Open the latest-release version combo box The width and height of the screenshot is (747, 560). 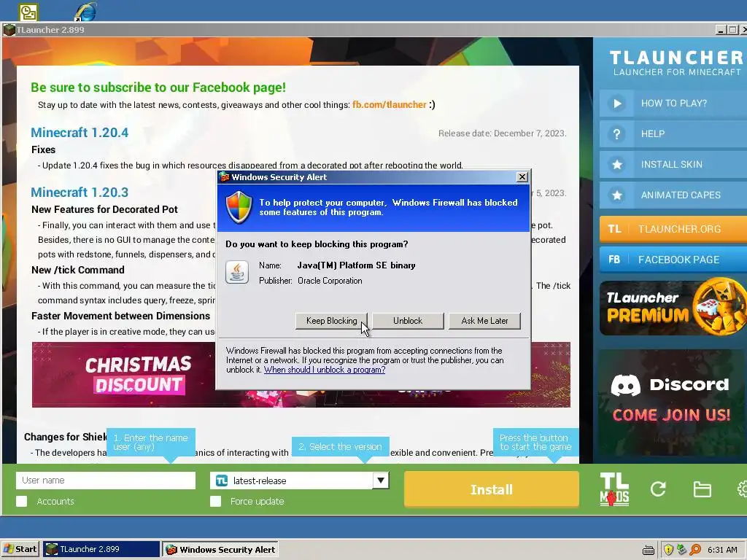coord(300,481)
